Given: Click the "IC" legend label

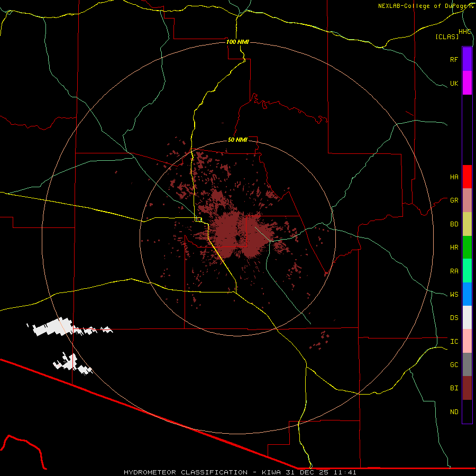Looking at the screenshot, I should (x=454, y=342).
